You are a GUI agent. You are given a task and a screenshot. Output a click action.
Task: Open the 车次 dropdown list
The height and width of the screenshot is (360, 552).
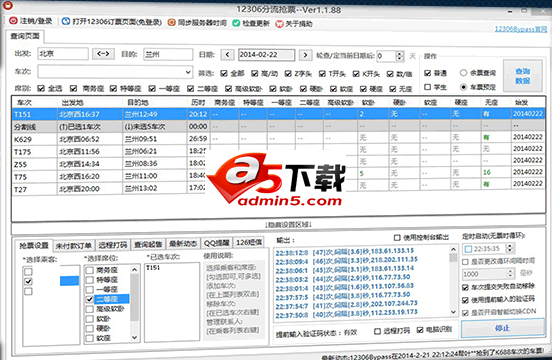[188, 72]
